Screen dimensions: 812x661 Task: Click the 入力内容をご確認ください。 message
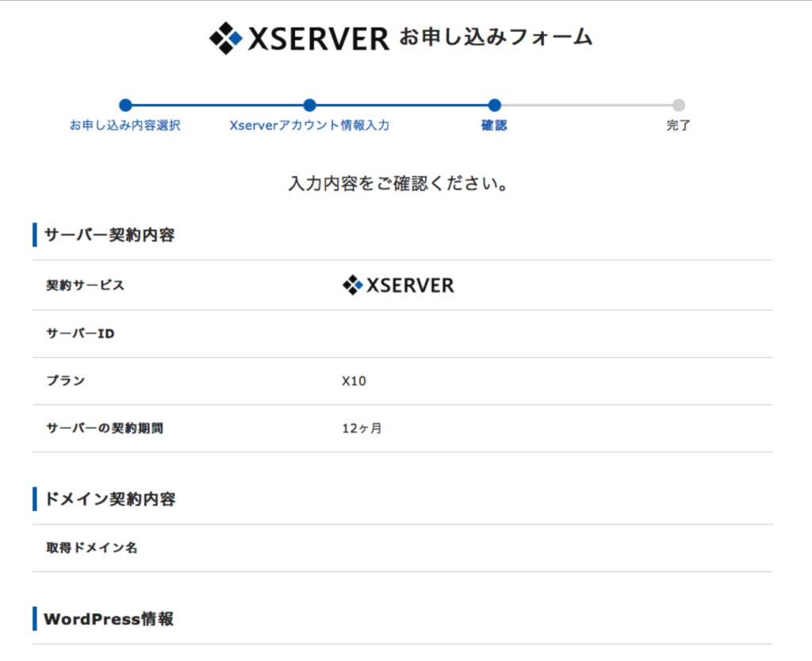click(x=398, y=183)
